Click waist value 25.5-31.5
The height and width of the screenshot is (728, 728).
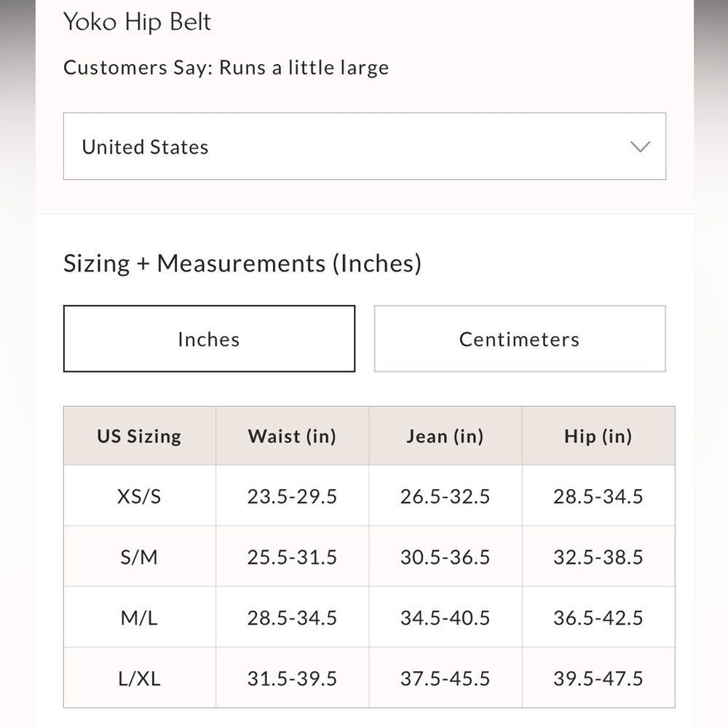292,557
